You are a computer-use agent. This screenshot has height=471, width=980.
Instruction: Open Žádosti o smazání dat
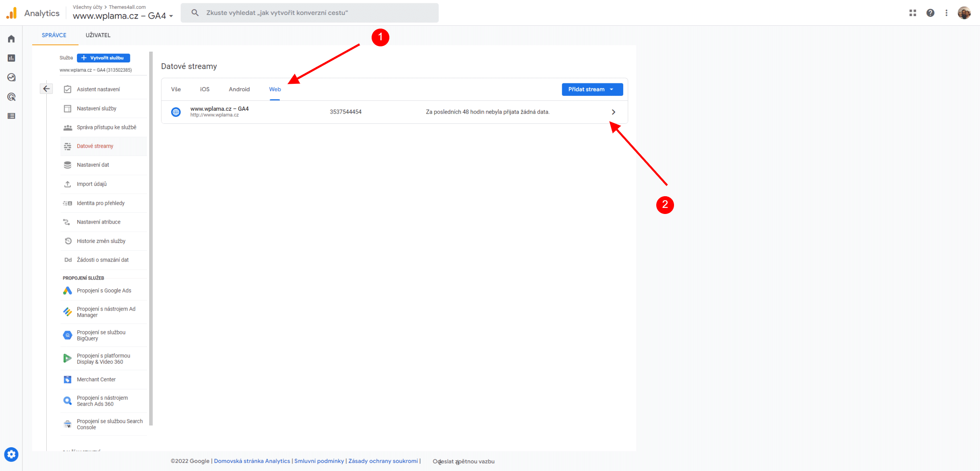pos(103,260)
